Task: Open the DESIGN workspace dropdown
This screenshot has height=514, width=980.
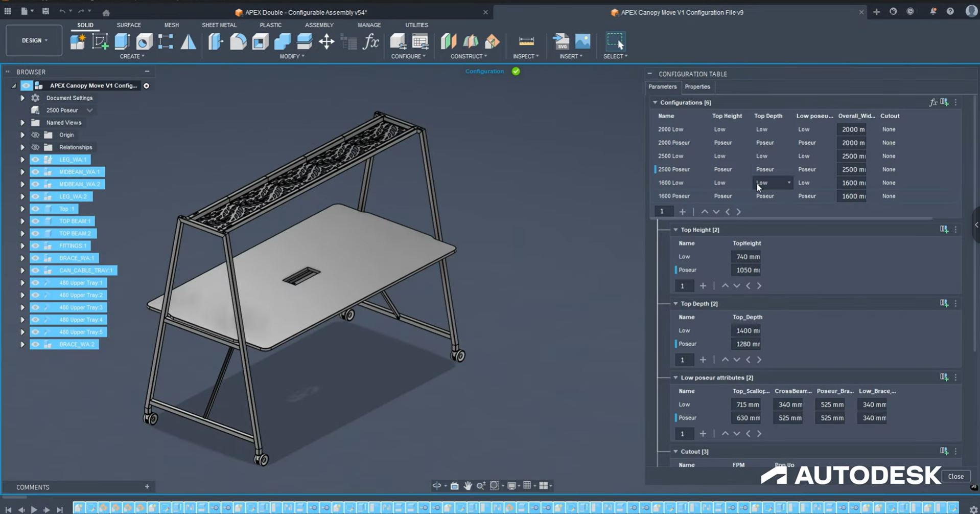Action: (x=34, y=40)
